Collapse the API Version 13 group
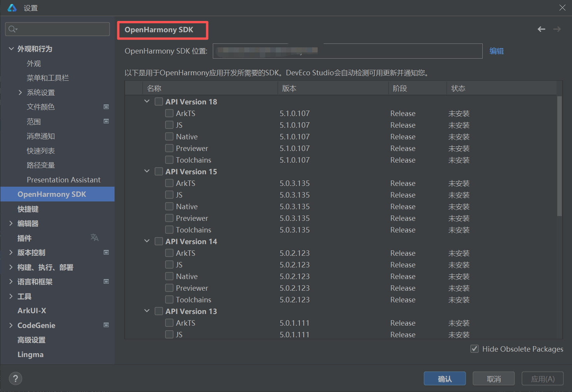The height and width of the screenshot is (392, 572). (147, 311)
